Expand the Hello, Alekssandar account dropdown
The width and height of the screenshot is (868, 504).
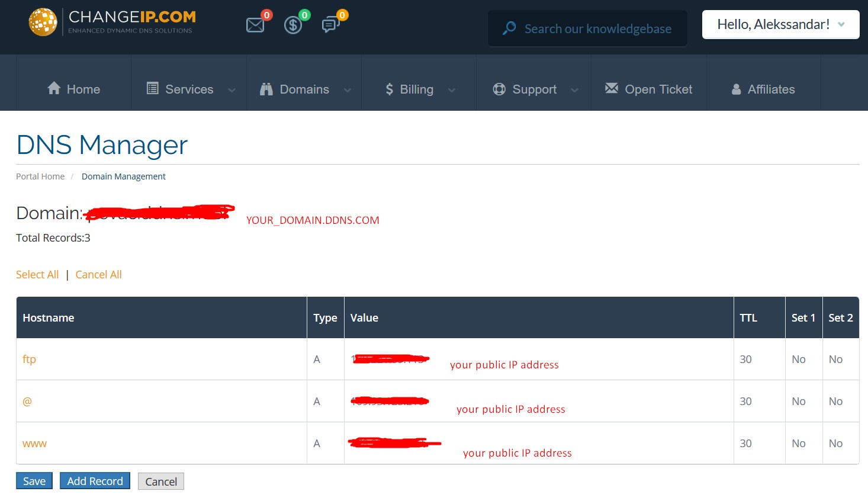pyautogui.click(x=780, y=24)
